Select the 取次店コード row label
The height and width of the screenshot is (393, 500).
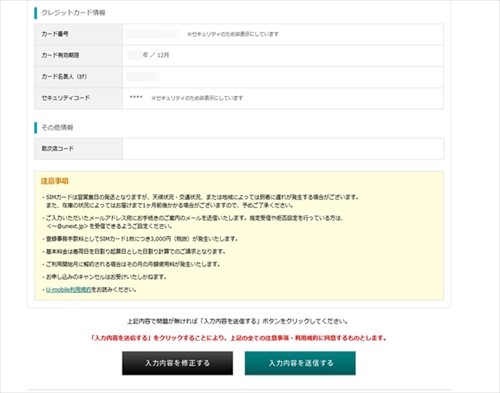coord(57,149)
